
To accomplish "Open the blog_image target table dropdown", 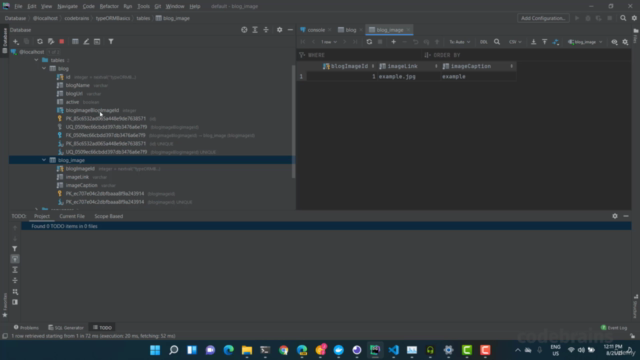I will coord(585,42).
